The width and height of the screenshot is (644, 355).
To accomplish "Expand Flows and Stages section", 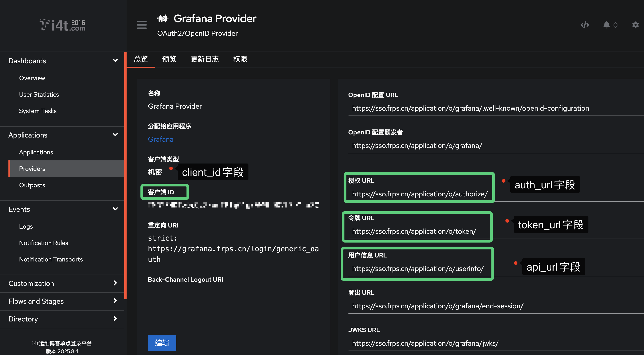I will [115, 301].
